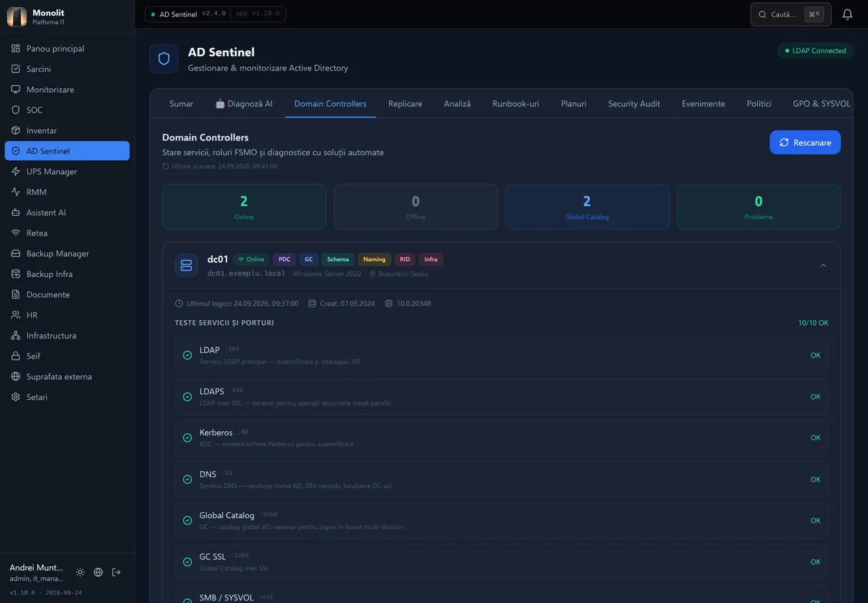Open the AD Sentinel sidebar entry
The height and width of the screenshot is (603, 868).
67,151
